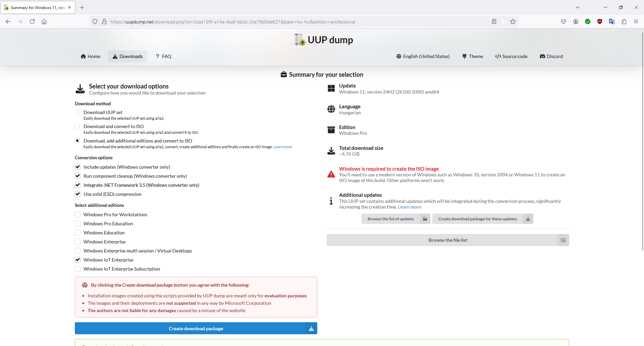Reload the current page
Image resolution: width=644 pixels, height=346 pixels.
click(x=32, y=21)
